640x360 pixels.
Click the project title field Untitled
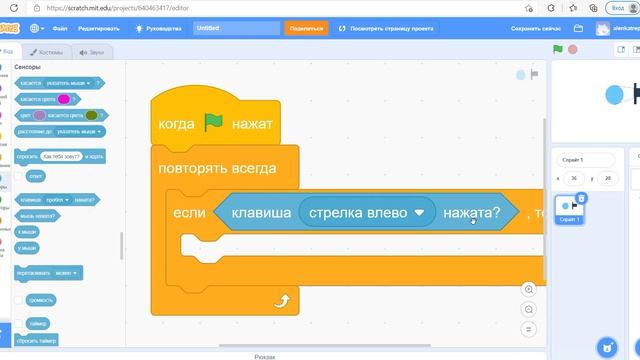(x=236, y=28)
